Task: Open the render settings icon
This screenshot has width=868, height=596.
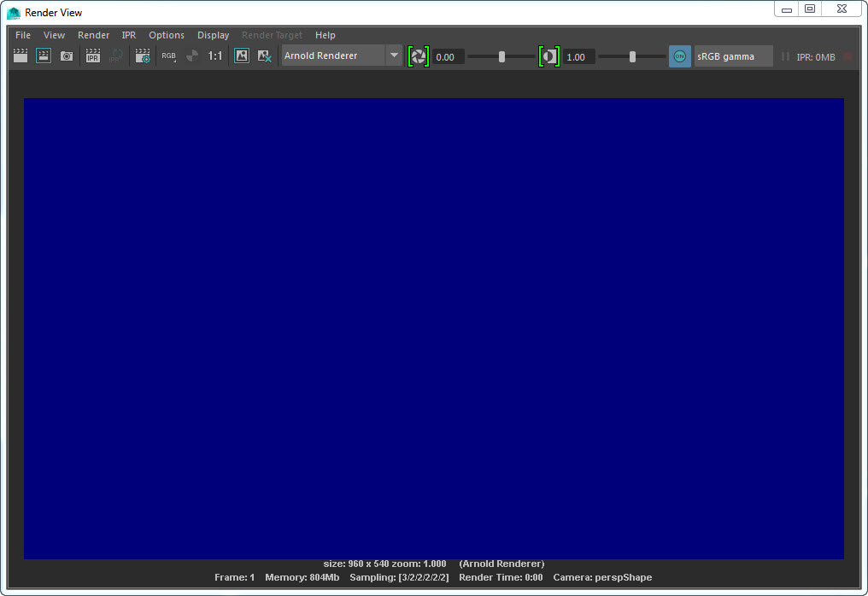Action: tap(142, 56)
